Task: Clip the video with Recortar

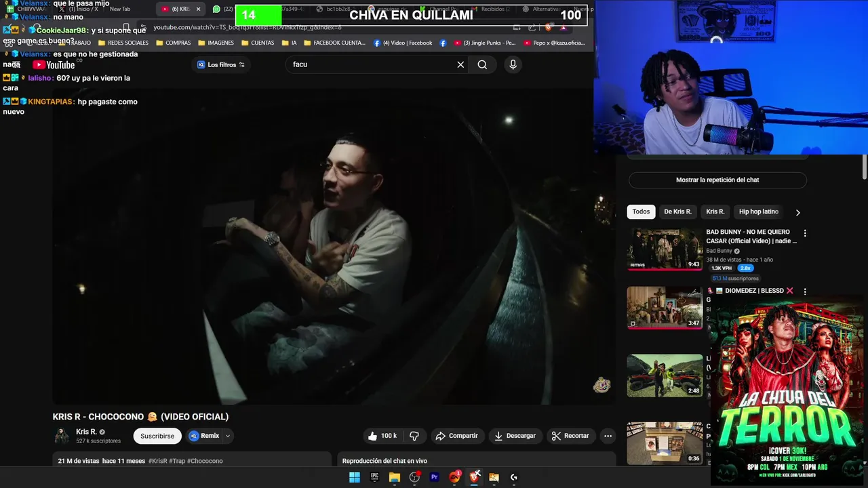Action: coord(570,436)
